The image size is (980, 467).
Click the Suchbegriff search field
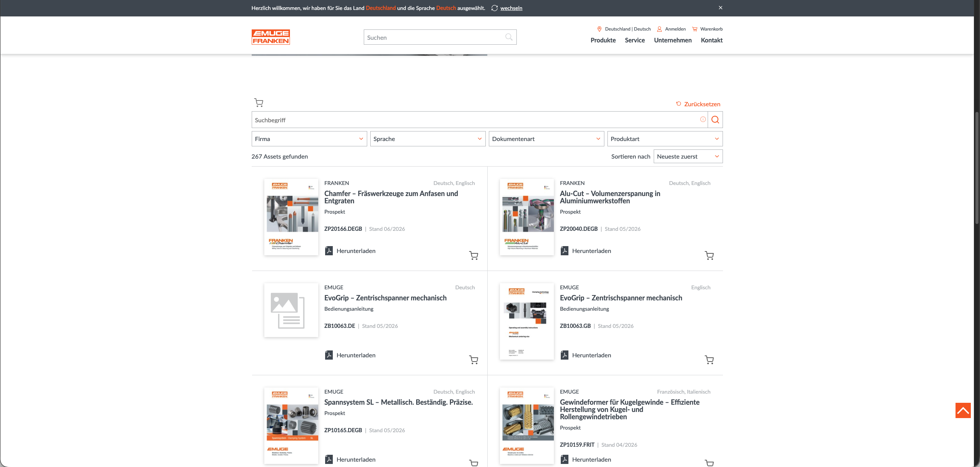(480, 120)
